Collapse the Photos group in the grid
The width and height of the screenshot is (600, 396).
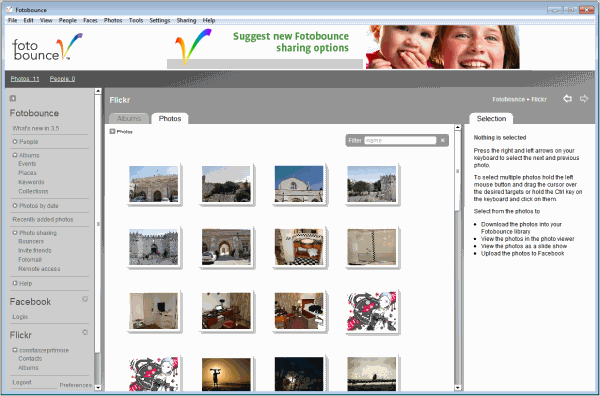click(112, 131)
